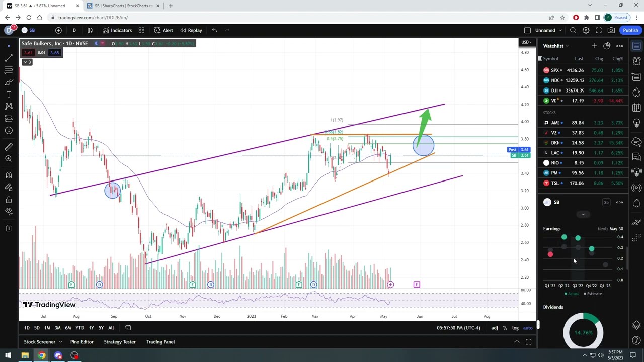Open the symbol search magnifier icon
This screenshot has height=362, width=644.
[573, 30]
